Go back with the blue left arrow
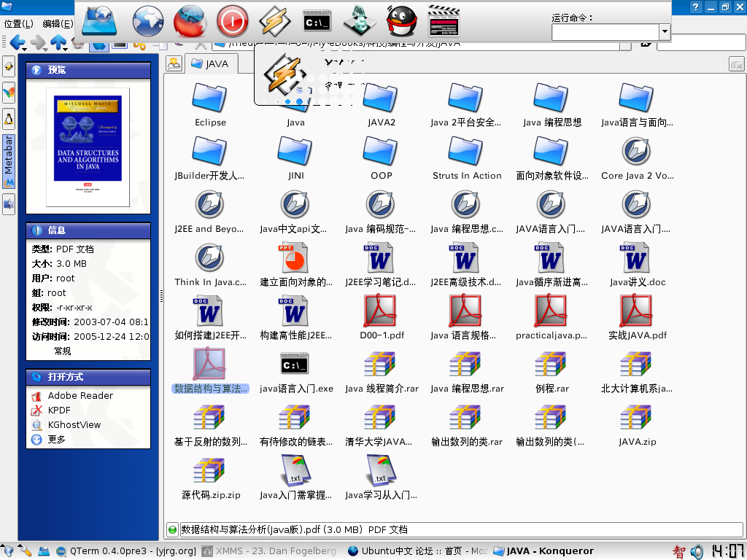This screenshot has width=747, height=560. (16, 42)
